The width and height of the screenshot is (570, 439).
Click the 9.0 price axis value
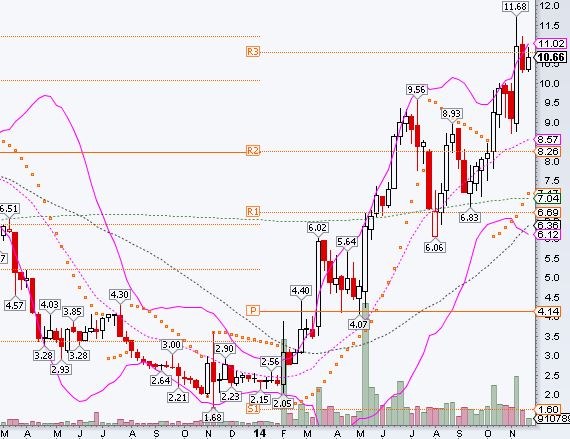pyautogui.click(x=551, y=123)
